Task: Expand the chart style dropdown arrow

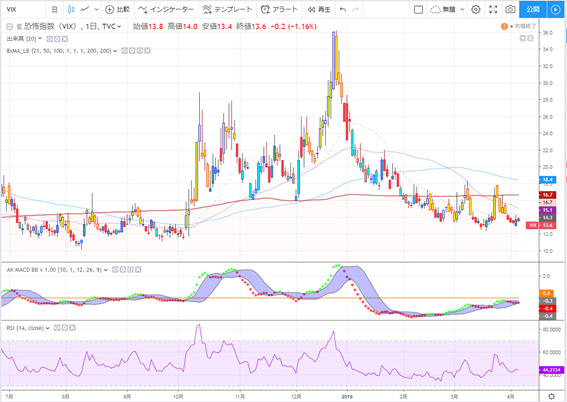Action: click(x=96, y=10)
